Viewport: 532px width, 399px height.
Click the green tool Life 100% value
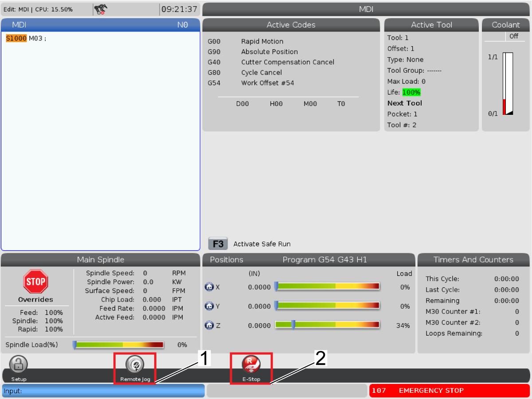pyautogui.click(x=411, y=92)
